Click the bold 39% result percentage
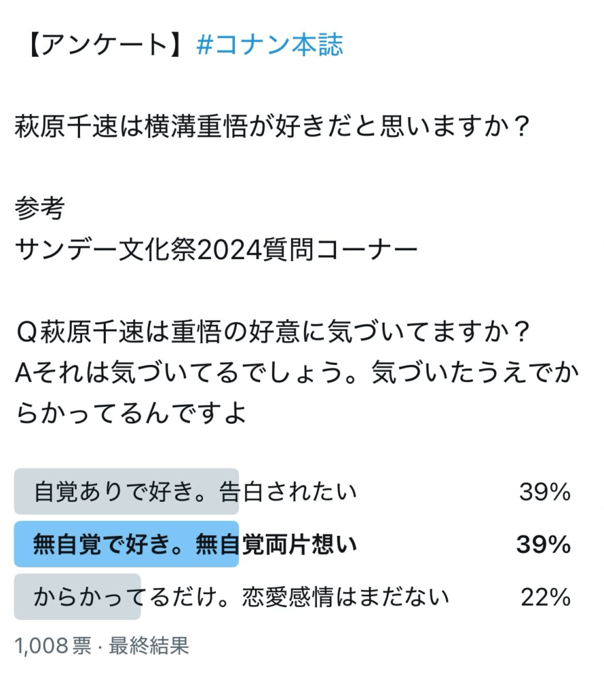This screenshot has height=700, width=604. pyautogui.click(x=543, y=545)
